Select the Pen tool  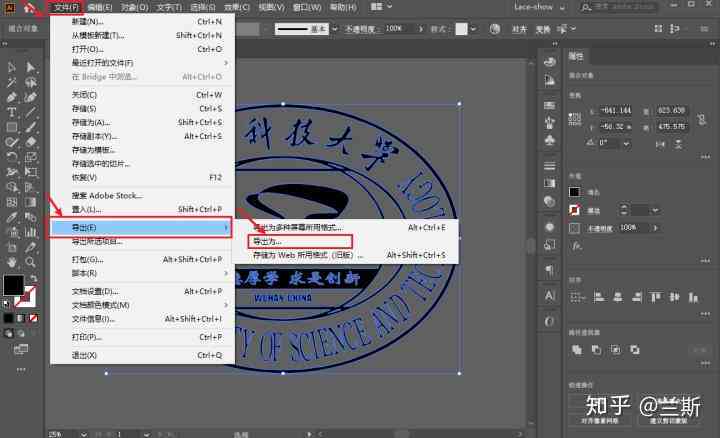tap(11, 97)
